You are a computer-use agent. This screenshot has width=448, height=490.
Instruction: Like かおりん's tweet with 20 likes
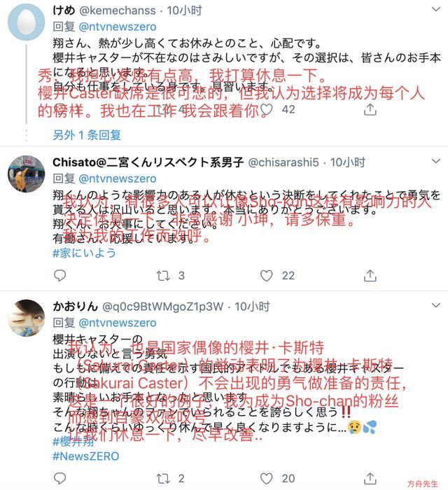tap(267, 478)
